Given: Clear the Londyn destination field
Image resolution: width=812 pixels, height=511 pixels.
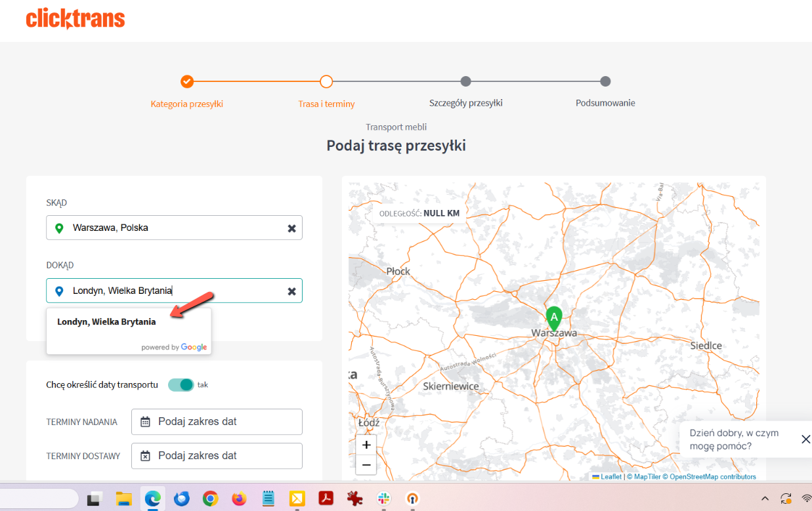Looking at the screenshot, I should click(x=291, y=291).
